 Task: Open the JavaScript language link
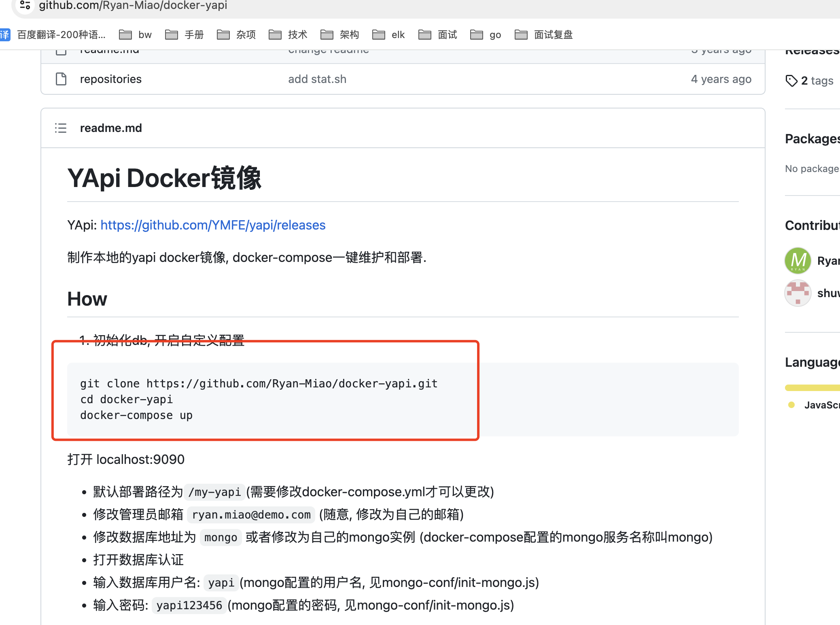pyautogui.click(x=822, y=405)
